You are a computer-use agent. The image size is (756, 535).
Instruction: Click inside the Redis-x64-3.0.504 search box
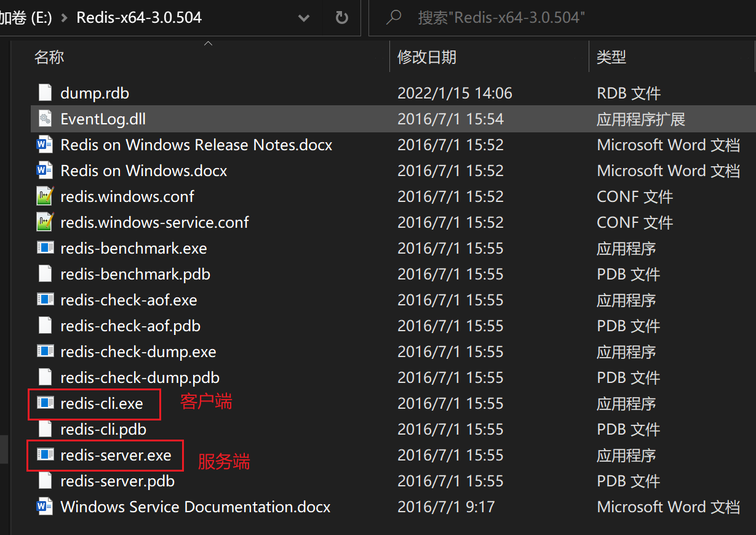[x=554, y=18]
